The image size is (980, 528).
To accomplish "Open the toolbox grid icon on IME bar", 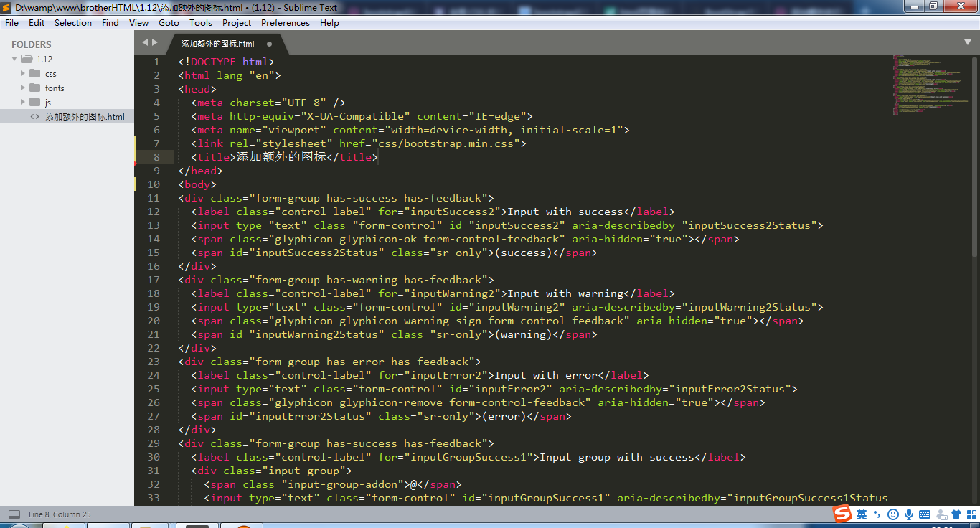I will pos(971,514).
